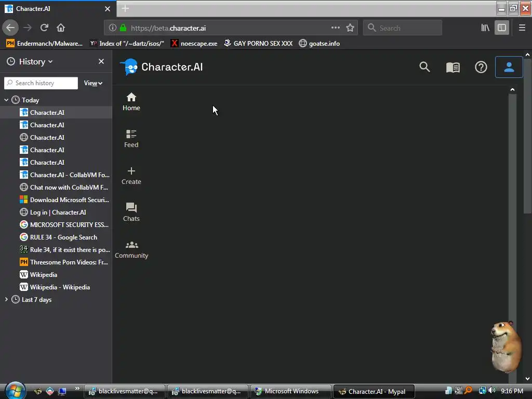Open page actions three-dot menu
532x399 pixels.
(336, 28)
